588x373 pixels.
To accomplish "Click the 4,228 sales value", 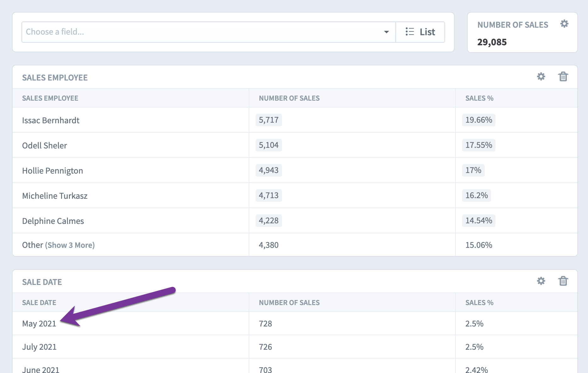I will [x=269, y=220].
